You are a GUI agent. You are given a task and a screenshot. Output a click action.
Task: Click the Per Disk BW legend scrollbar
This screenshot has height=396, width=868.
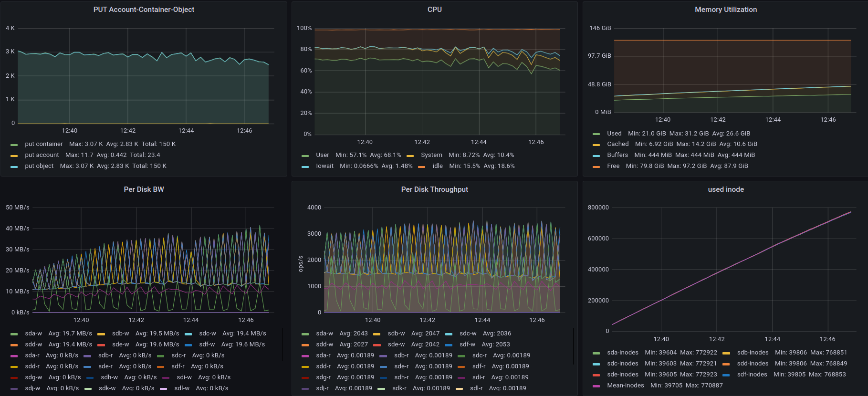coord(282,344)
